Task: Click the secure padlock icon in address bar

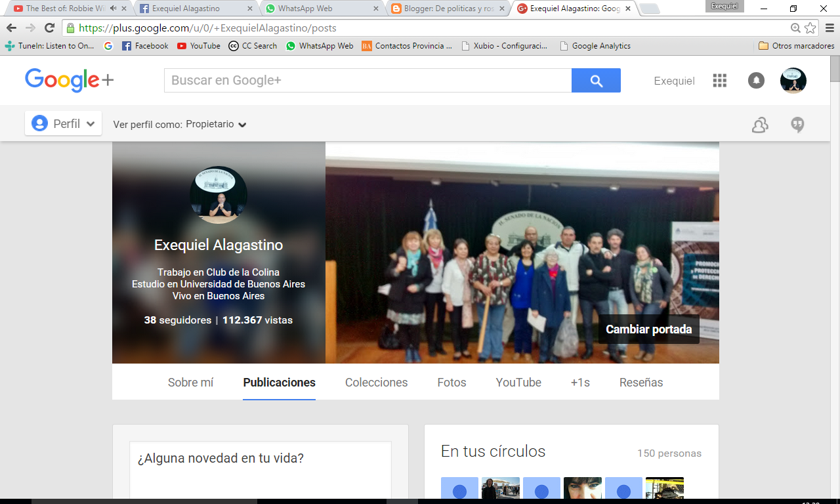Action: pos(70,28)
